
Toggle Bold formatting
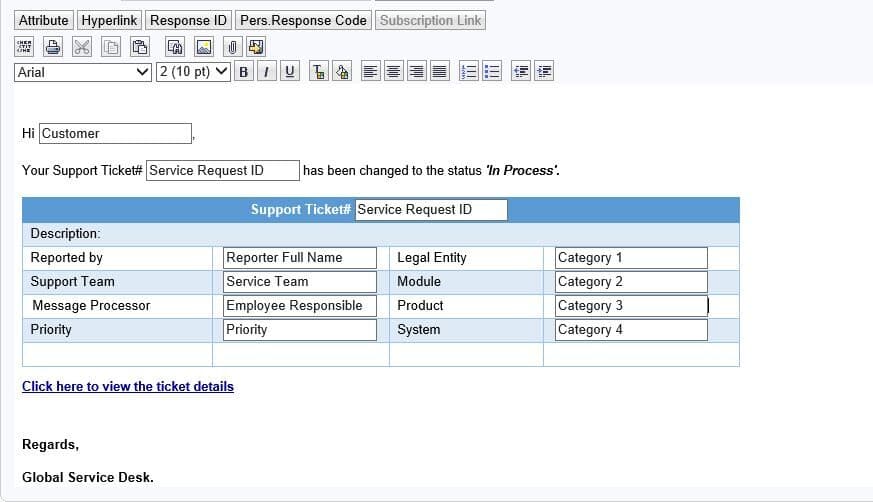pyautogui.click(x=244, y=71)
